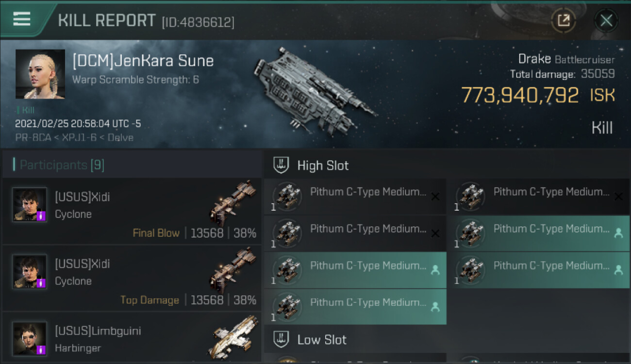Click the purple info badge on Final Blow Xidi
The image size is (631, 364).
(x=41, y=215)
